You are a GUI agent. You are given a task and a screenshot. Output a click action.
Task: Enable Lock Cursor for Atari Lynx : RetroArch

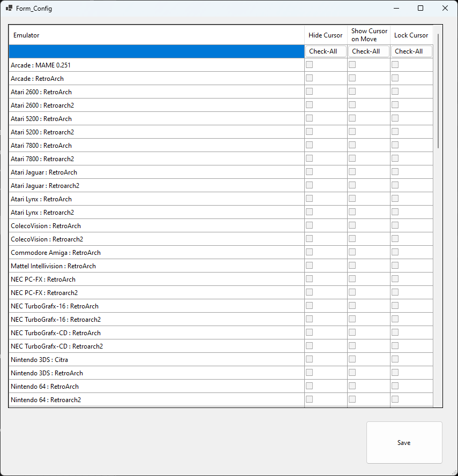[x=395, y=199]
